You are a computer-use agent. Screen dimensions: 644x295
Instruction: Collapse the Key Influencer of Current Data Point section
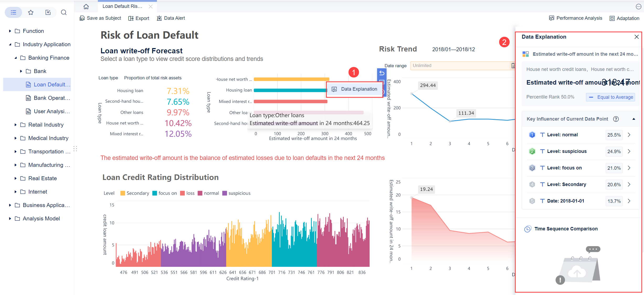coord(634,119)
